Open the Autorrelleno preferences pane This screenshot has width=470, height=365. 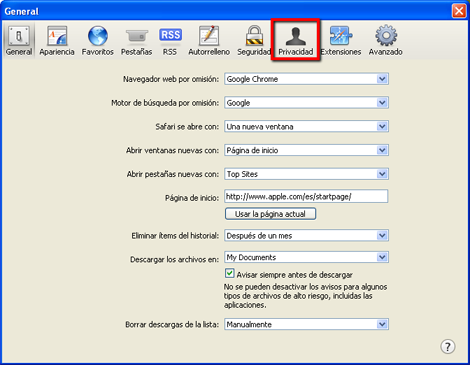[x=209, y=40]
